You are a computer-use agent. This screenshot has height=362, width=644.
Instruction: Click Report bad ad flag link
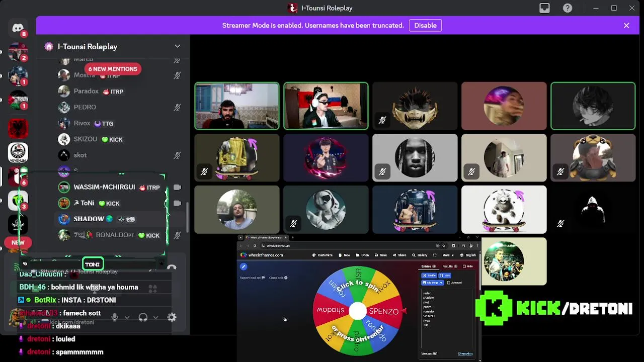(x=252, y=278)
